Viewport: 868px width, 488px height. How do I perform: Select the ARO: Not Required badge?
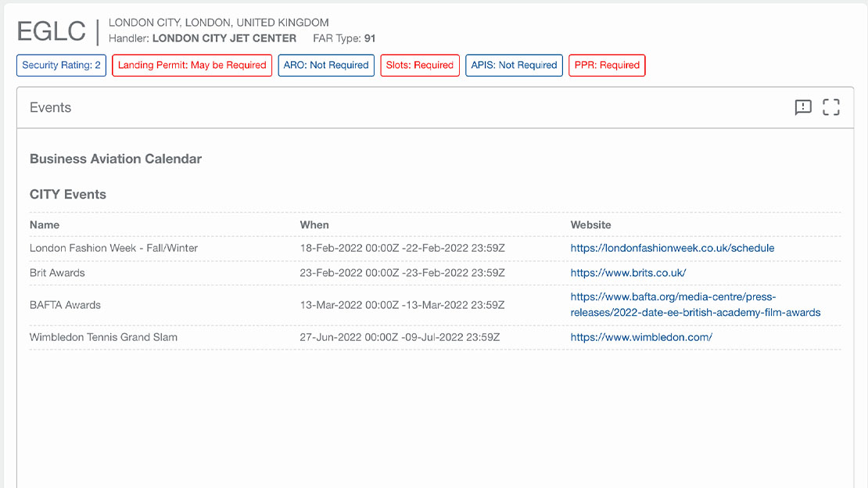coord(326,66)
